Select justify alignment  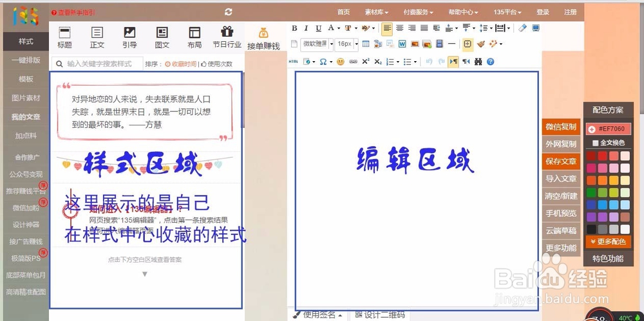(424, 28)
